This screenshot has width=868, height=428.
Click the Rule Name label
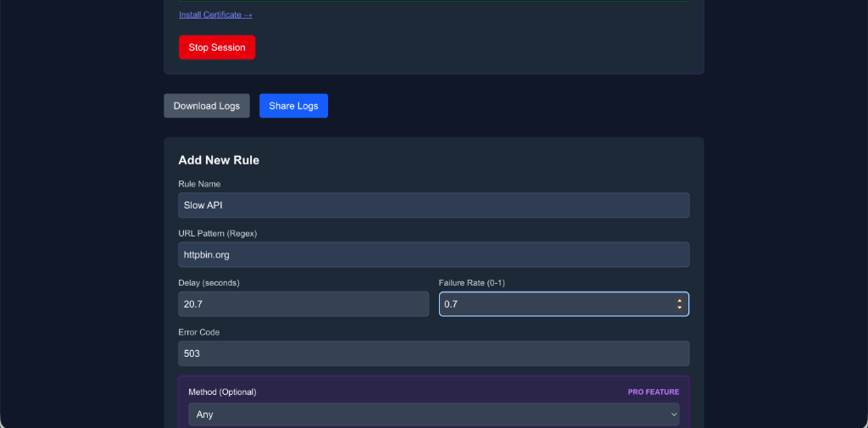point(199,184)
